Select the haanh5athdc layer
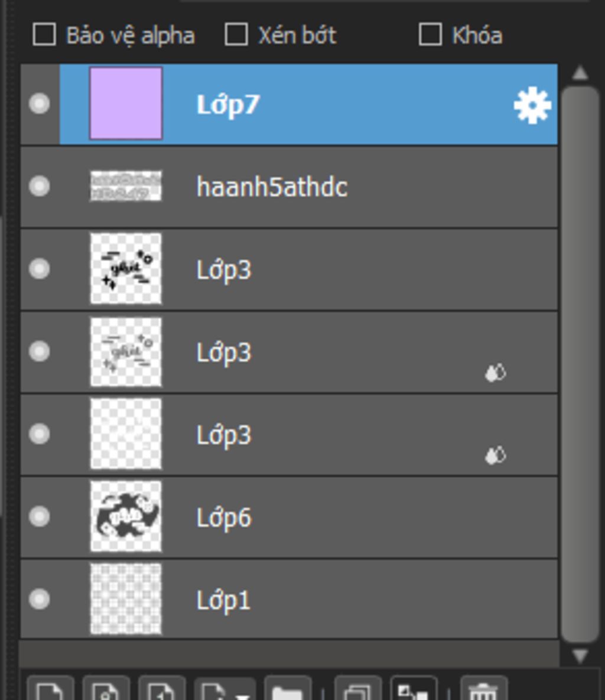 pos(354,187)
